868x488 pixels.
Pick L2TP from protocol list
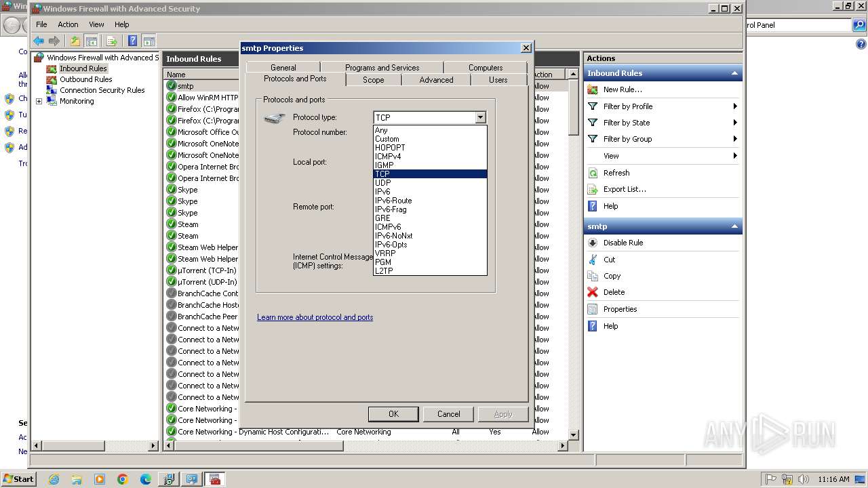click(x=430, y=271)
